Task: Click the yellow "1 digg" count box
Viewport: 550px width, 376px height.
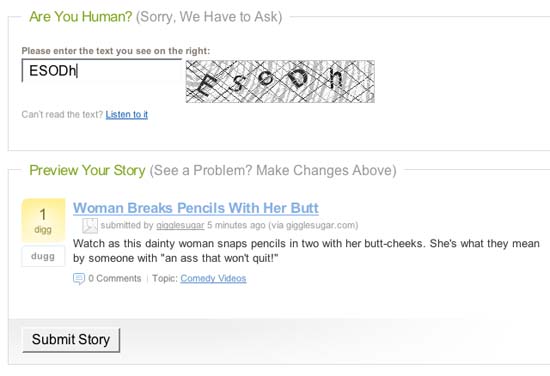Action: 43,220
